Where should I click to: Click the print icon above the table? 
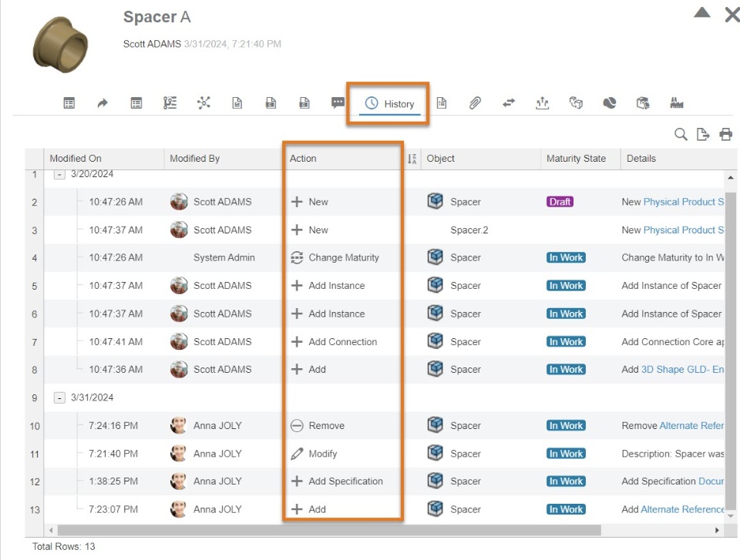pos(725,135)
